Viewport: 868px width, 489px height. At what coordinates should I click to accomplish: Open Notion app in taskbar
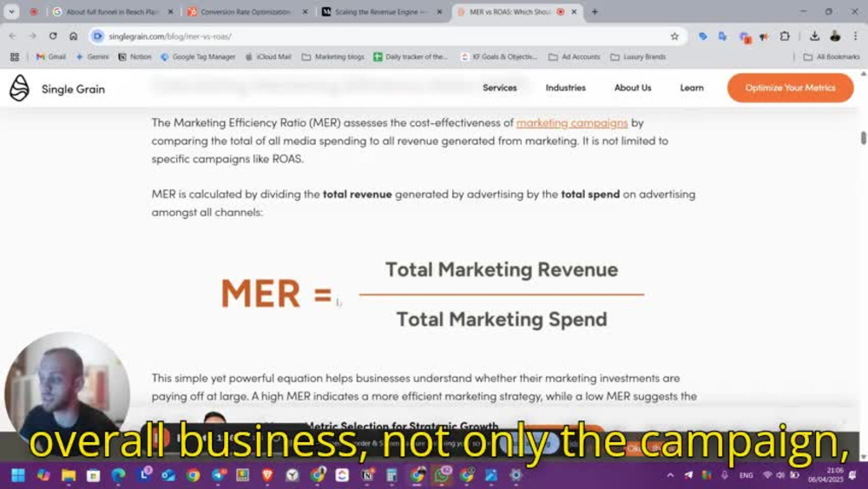pos(367,475)
